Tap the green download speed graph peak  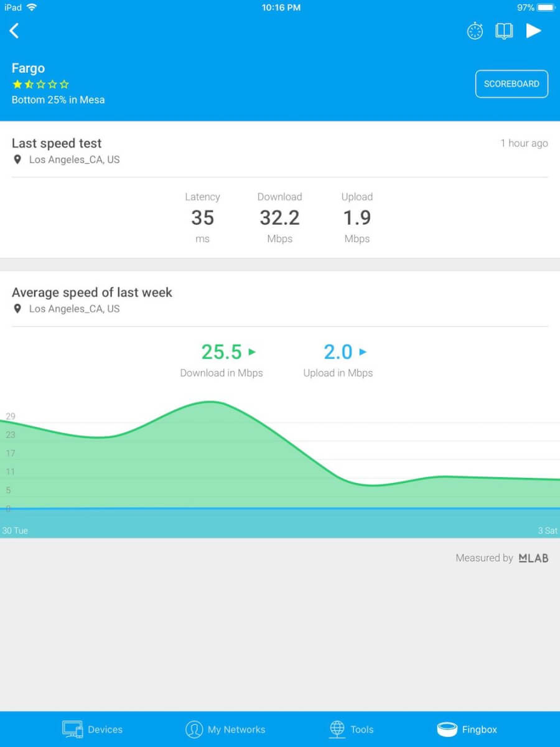(212, 403)
